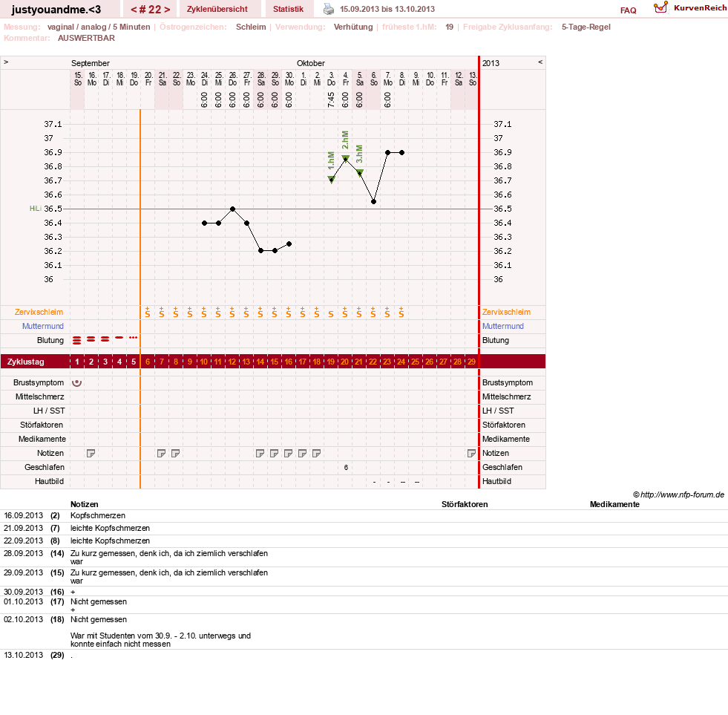728x715 pixels.
Task: Click the temperature point on 7. Oktober
Action: tap(387, 152)
